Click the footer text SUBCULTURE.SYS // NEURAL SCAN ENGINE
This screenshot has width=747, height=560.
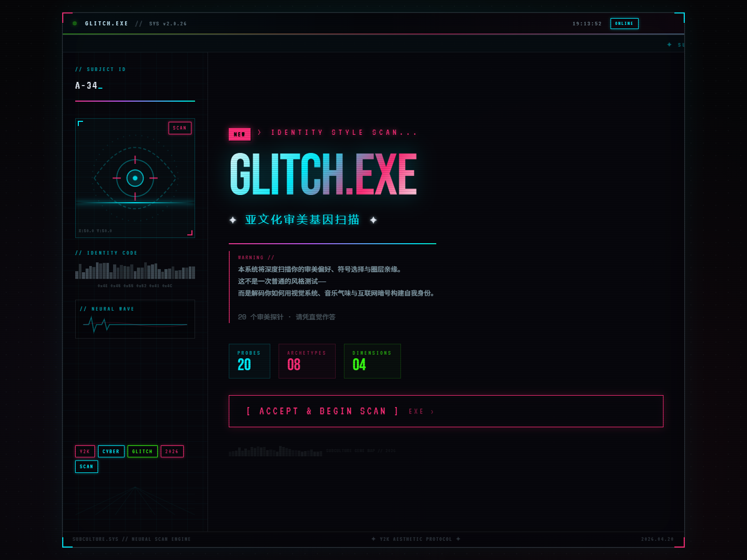(x=132, y=539)
